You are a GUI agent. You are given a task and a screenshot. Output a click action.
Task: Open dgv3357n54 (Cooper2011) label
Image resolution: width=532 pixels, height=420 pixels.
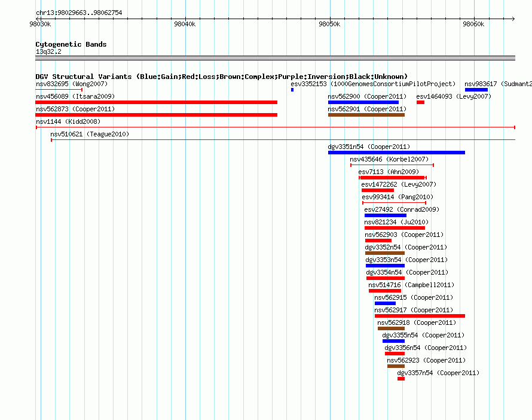pyautogui.click(x=438, y=373)
